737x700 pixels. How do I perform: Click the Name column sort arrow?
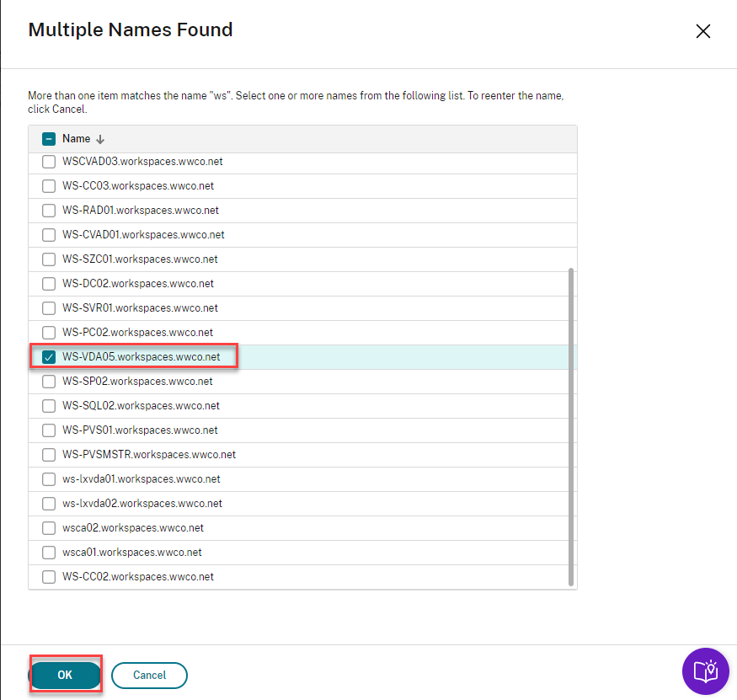[101, 140]
